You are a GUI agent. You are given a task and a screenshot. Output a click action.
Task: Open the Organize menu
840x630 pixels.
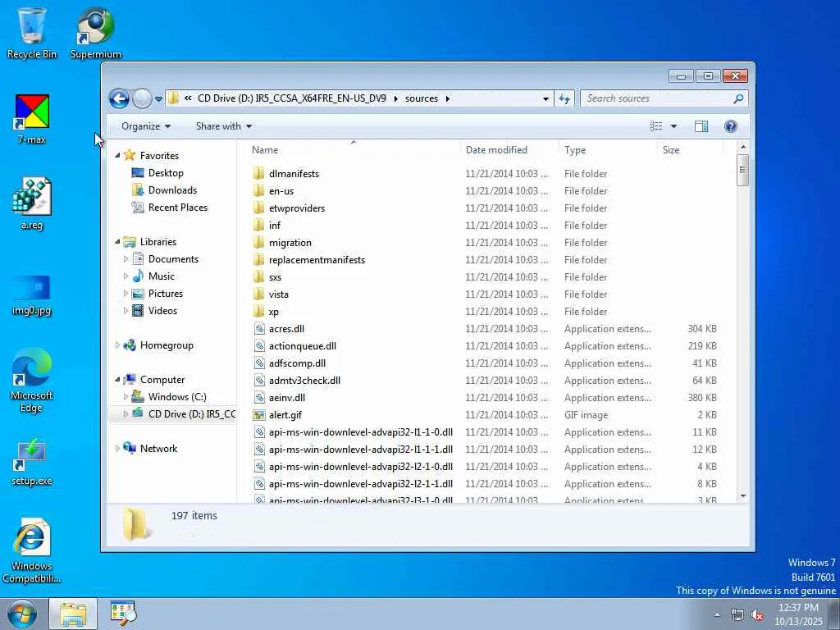146,126
